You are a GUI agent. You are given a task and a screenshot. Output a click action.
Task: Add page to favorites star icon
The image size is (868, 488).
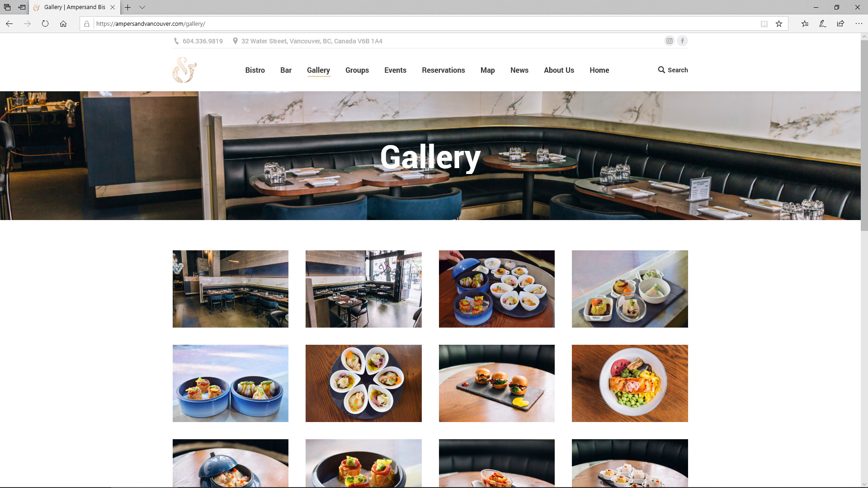click(779, 23)
